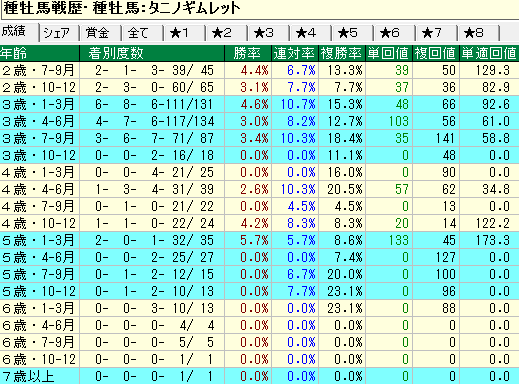This screenshot has width=519, height=384.
Task: Select the 4歳・10-12 row
Action: pos(259,223)
